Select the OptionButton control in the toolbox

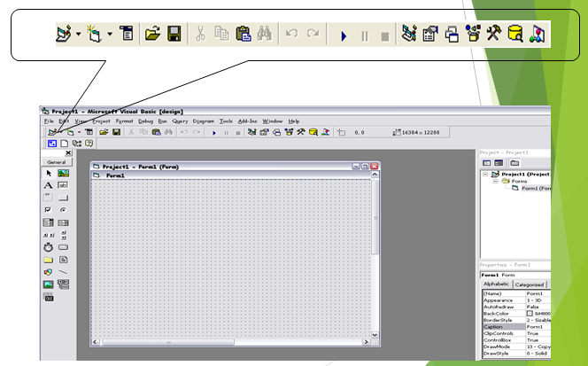click(x=64, y=210)
